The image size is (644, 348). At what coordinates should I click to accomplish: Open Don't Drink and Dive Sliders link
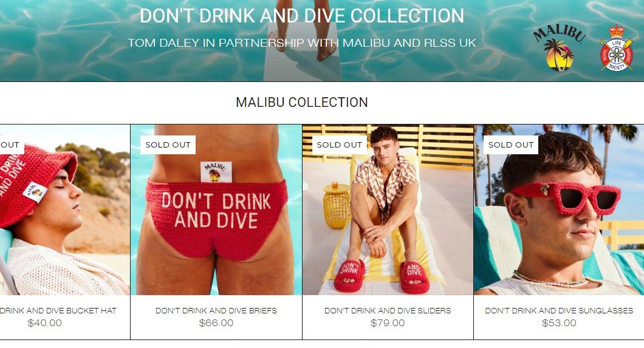pos(388,311)
